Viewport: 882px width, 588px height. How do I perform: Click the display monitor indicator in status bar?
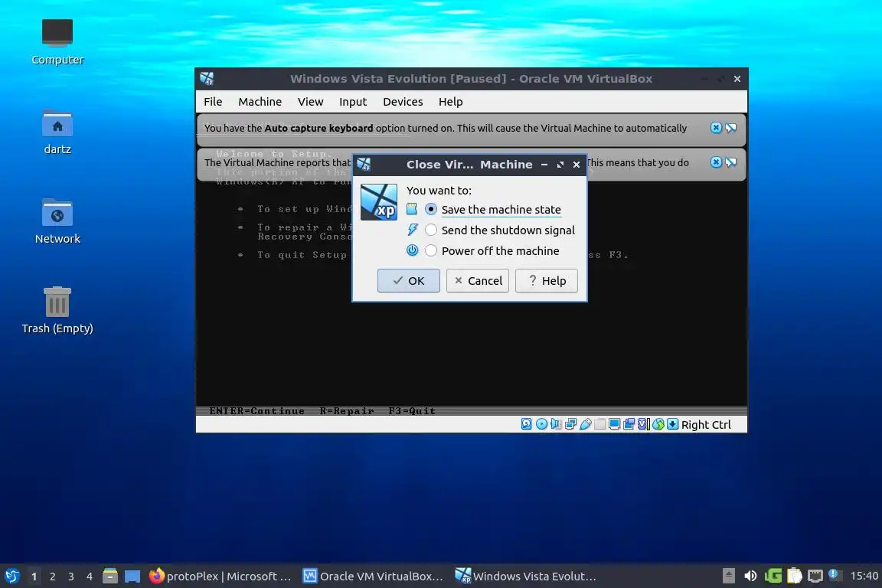pos(614,424)
